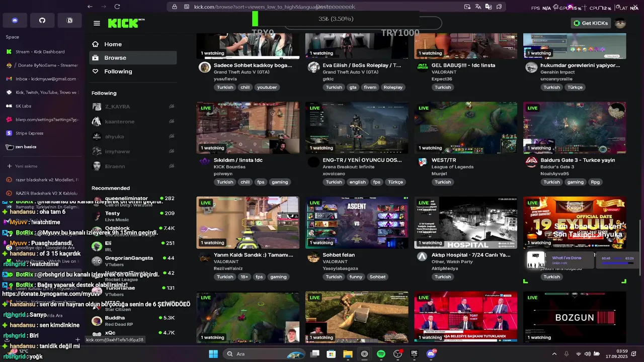
Task: Click the Following heart icon
Action: point(96,71)
